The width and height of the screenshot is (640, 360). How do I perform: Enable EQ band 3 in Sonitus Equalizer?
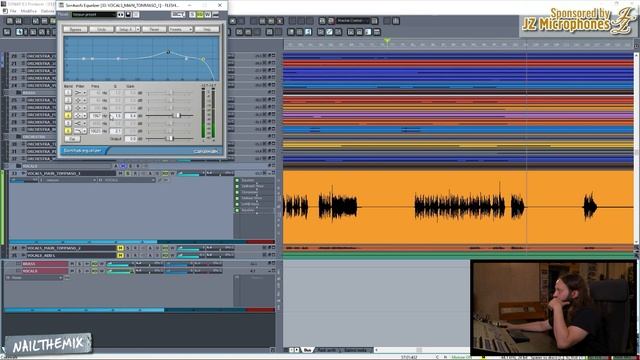(68, 108)
